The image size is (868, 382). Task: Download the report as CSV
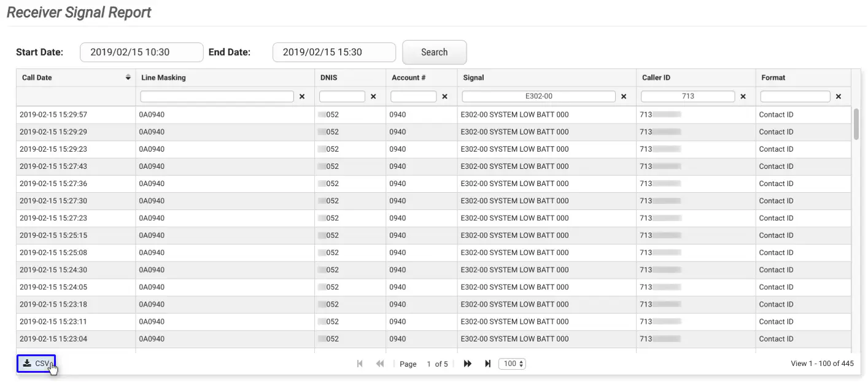pos(36,364)
